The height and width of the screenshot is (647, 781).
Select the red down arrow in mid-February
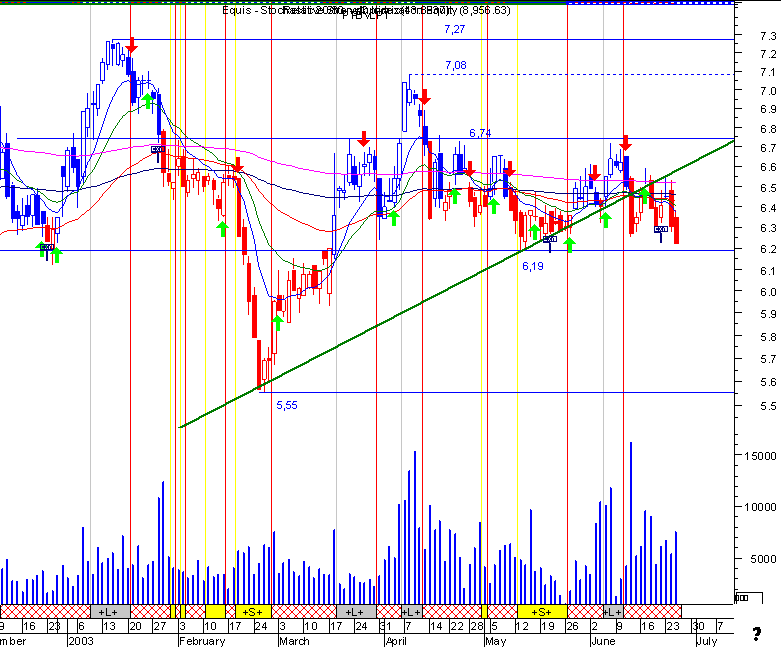[x=238, y=165]
